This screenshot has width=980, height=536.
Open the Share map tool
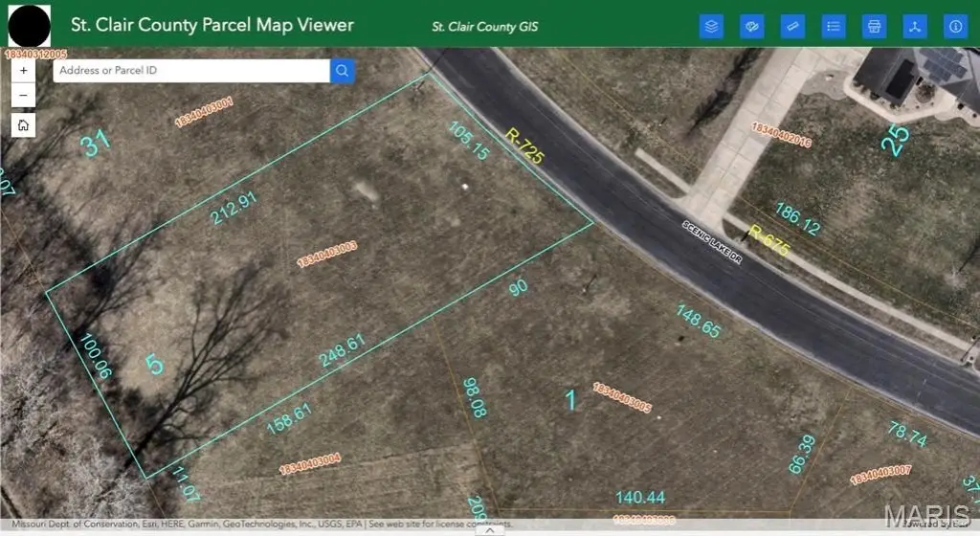(914, 26)
